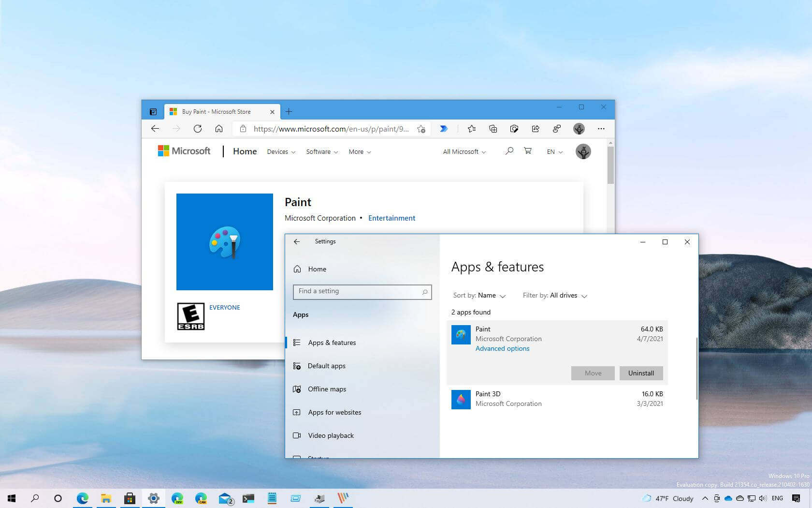The height and width of the screenshot is (508, 812).
Task: Click the shopping cart on Microsoft.com
Action: [527, 151]
